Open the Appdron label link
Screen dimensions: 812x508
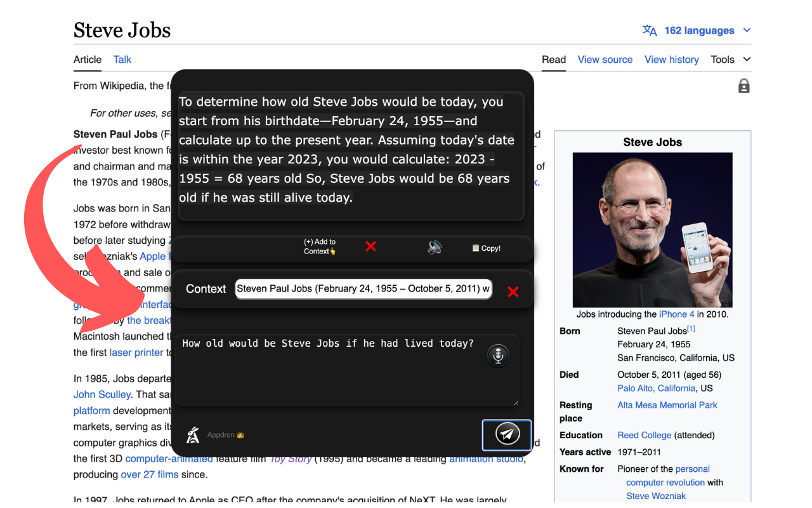(x=225, y=435)
